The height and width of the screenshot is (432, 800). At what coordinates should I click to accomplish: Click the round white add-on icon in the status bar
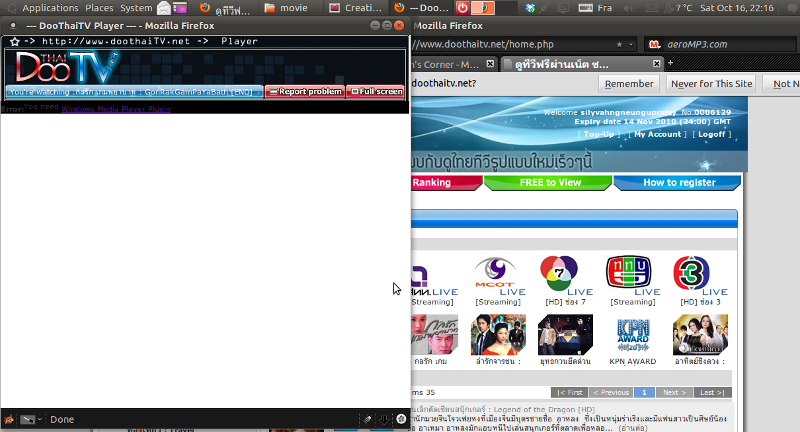(401, 419)
